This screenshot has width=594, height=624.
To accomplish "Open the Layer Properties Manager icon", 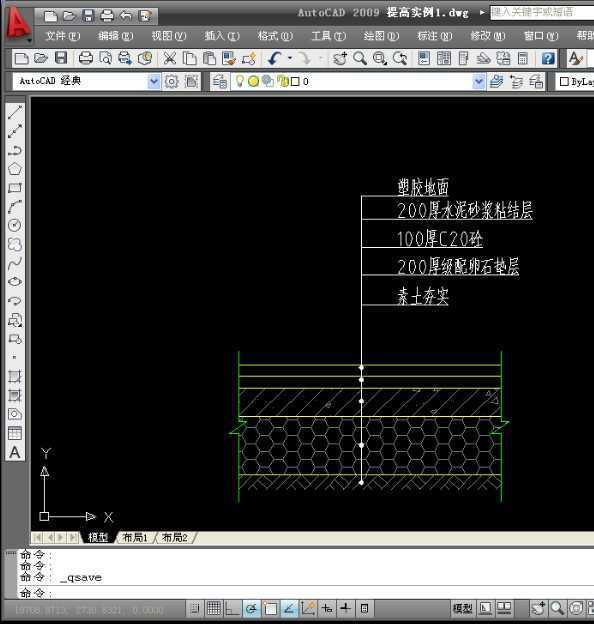I will click(219, 82).
